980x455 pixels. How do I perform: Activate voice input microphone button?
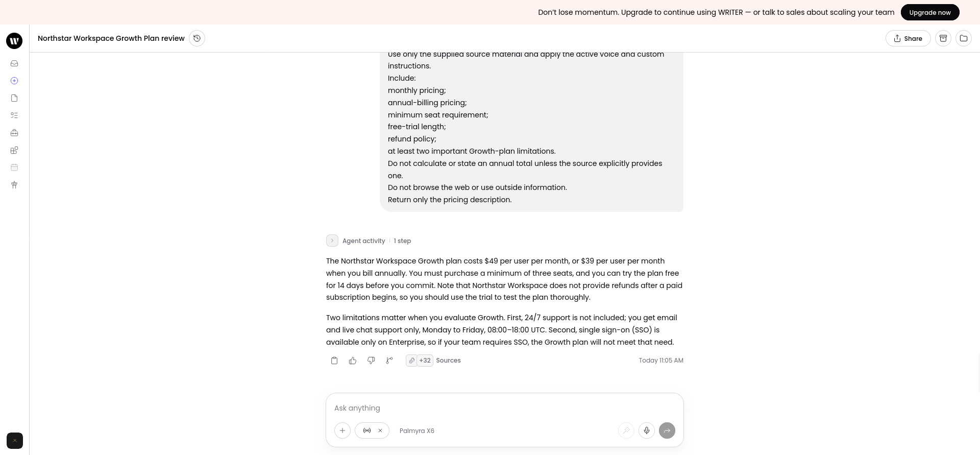click(x=647, y=430)
